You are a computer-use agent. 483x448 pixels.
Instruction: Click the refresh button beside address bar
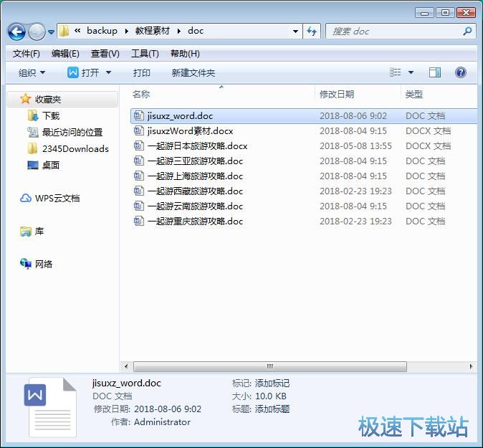pyautogui.click(x=312, y=31)
